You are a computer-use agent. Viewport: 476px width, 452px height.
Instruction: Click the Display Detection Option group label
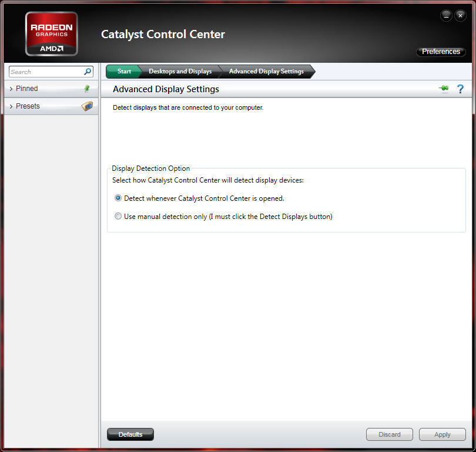(151, 168)
